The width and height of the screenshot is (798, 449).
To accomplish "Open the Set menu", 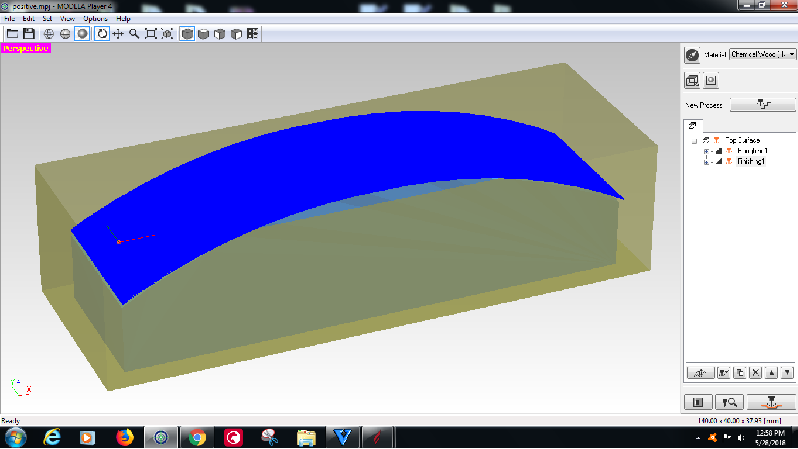I will tap(47, 18).
